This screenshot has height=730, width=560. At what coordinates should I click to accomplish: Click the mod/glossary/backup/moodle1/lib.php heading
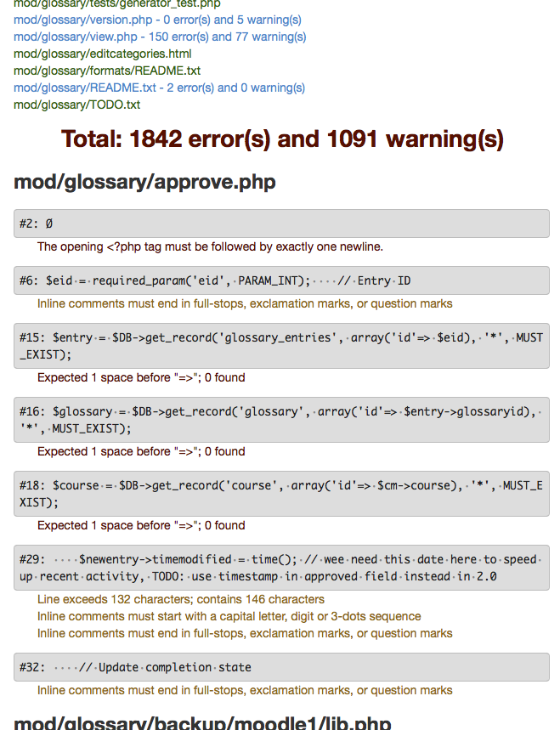tap(202, 722)
